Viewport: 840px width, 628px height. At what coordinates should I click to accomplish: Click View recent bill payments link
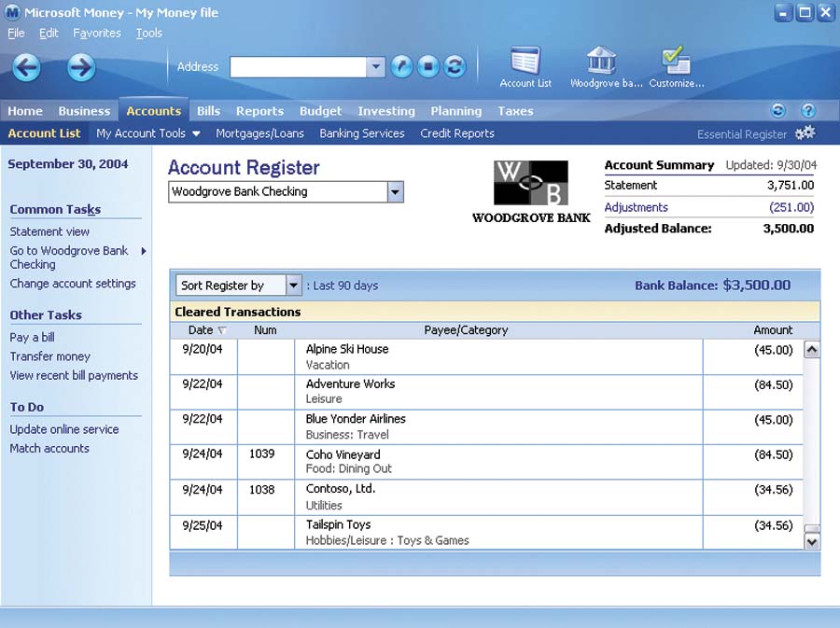click(x=74, y=376)
